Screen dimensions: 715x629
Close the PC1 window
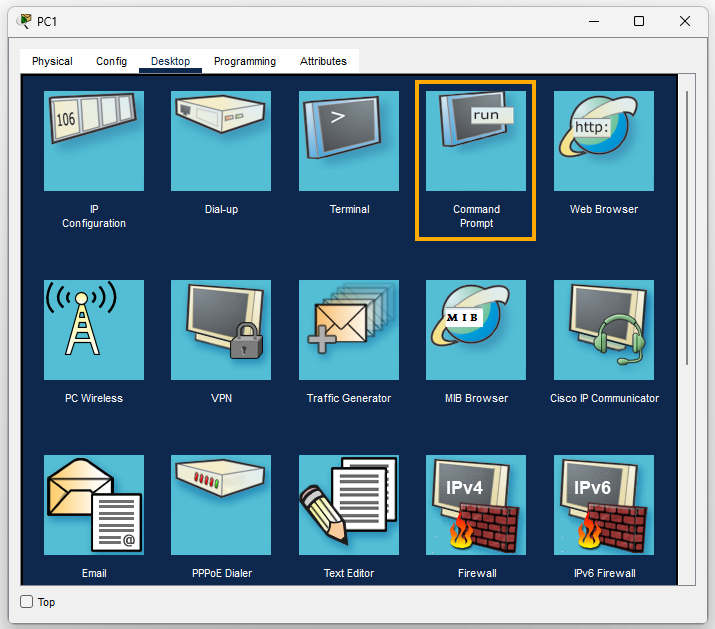684,21
